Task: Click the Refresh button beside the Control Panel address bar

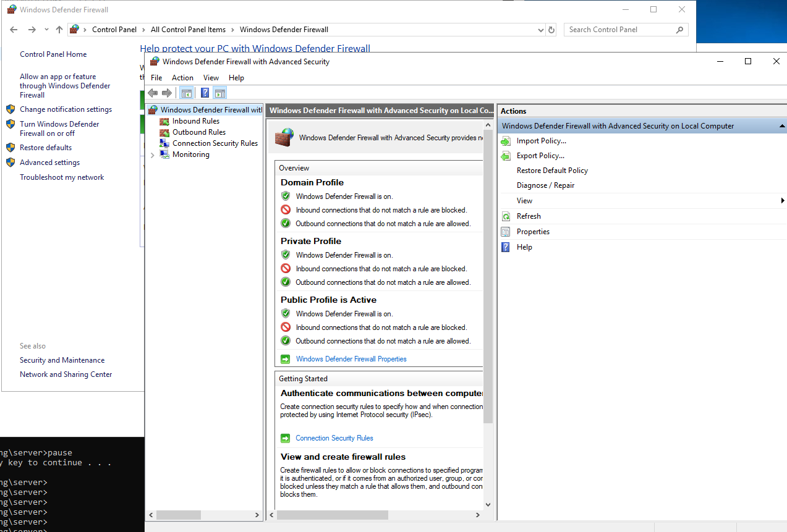Action: tap(552, 30)
